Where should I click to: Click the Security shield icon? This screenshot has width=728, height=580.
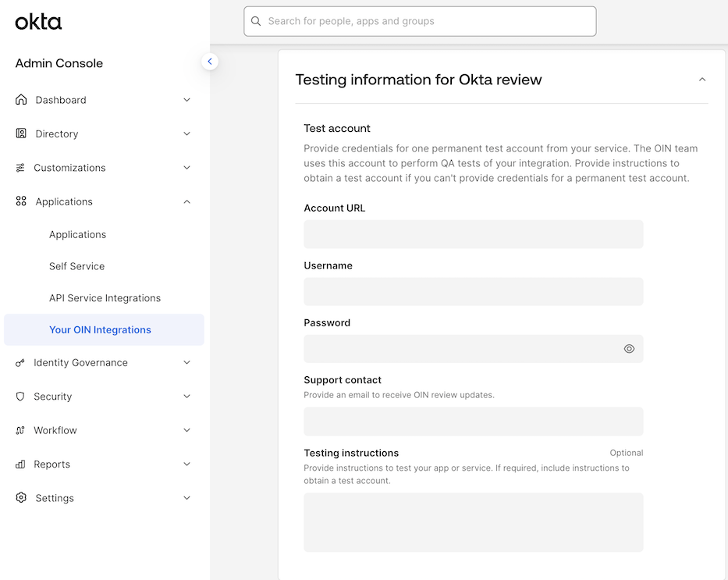click(20, 397)
